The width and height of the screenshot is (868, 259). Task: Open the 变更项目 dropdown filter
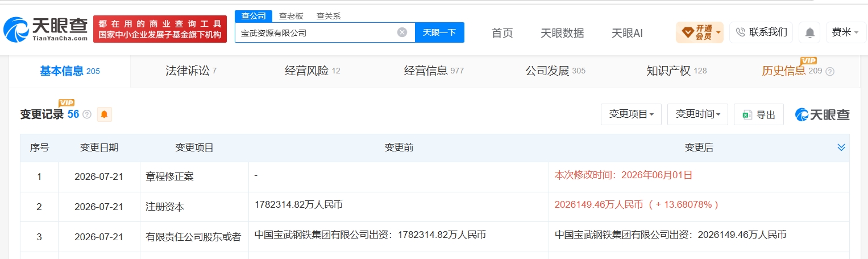click(x=631, y=114)
